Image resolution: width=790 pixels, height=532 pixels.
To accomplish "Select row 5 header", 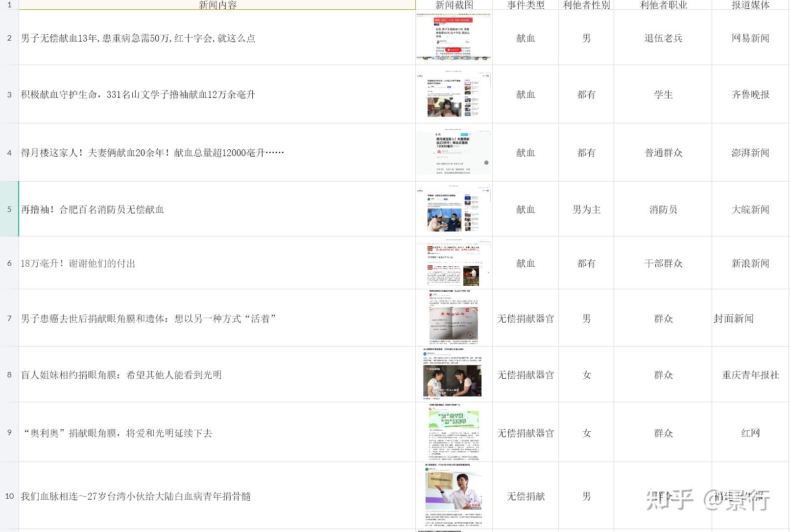I will tap(9, 209).
